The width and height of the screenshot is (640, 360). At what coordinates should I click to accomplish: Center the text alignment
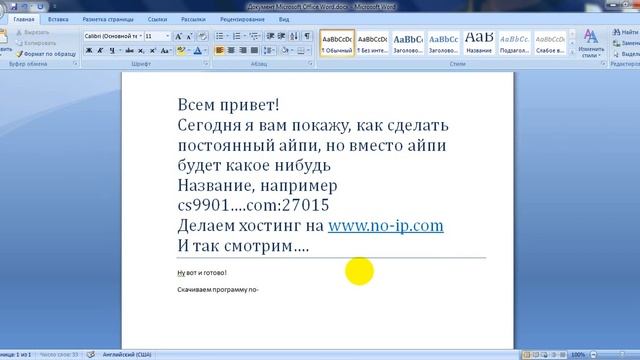(231, 51)
